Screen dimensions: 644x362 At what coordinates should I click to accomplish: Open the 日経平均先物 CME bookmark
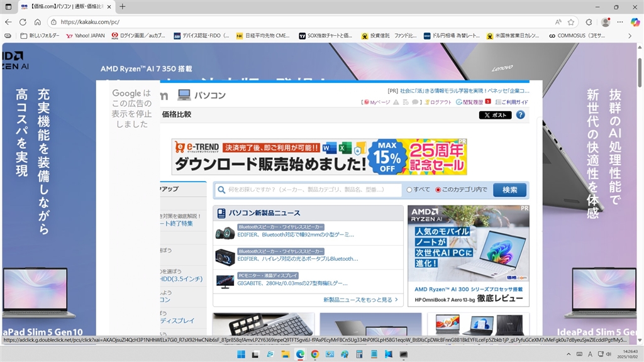tap(263, 36)
